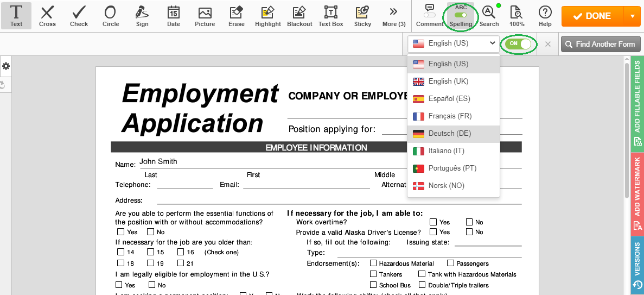Open the Add Fillable Fields tab
This screenshot has width=644, height=295.
[637, 104]
